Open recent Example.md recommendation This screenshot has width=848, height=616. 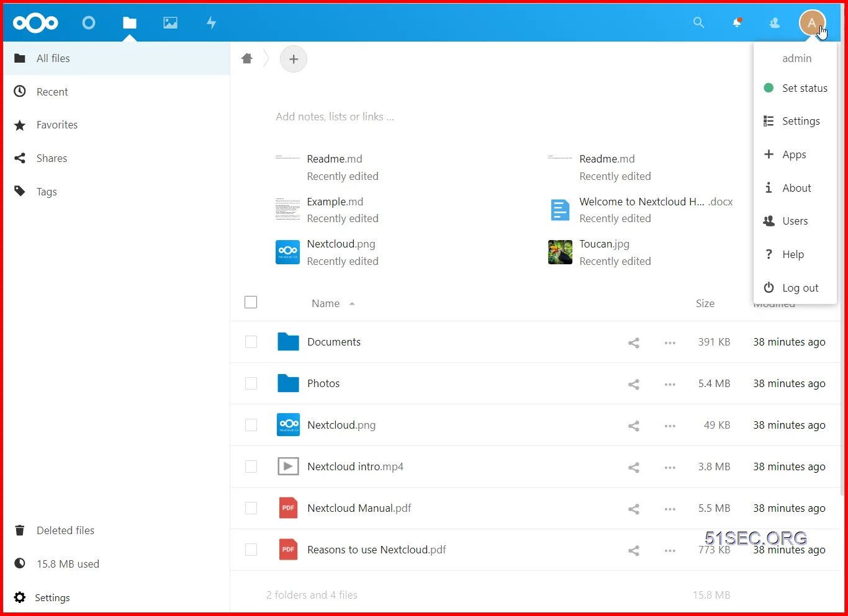coord(327,210)
